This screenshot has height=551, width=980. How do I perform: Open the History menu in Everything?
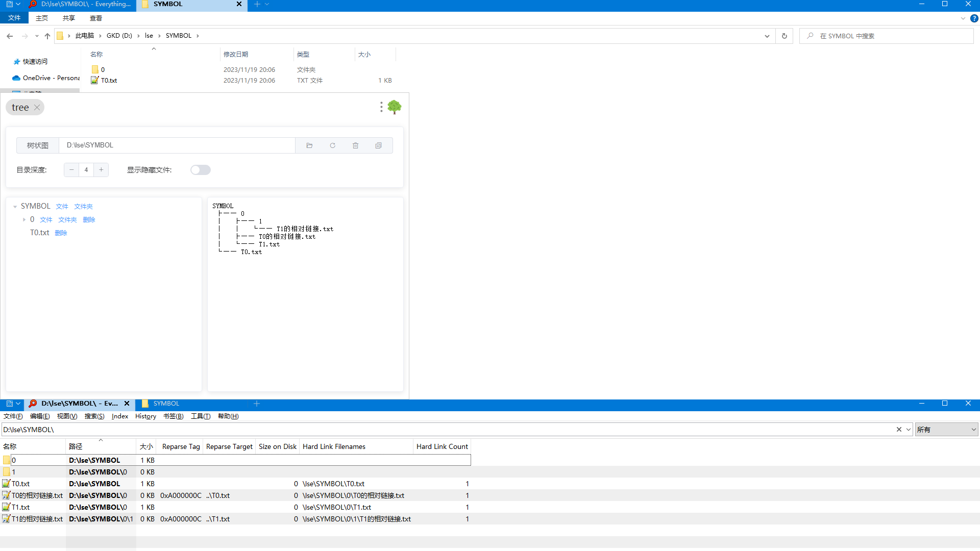click(x=145, y=416)
